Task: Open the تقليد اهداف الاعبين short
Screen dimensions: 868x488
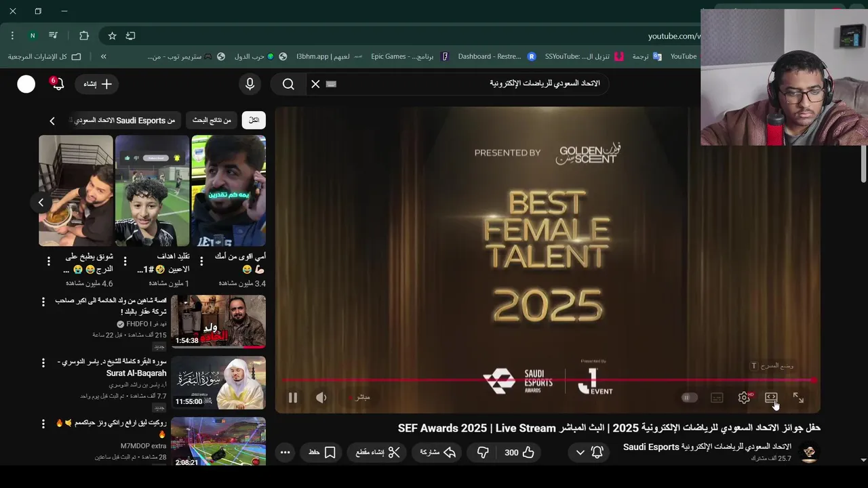Action: [152, 190]
